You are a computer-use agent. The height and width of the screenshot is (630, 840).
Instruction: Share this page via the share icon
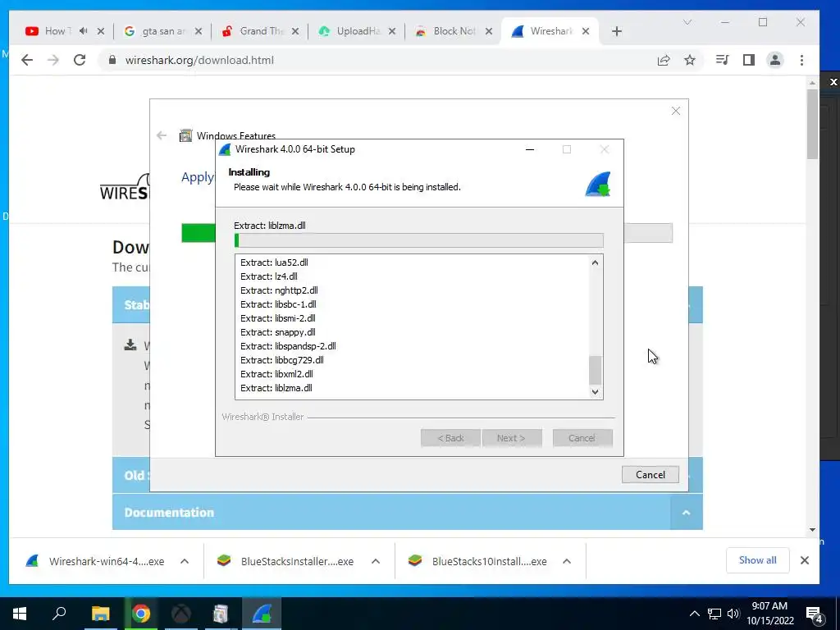click(664, 60)
